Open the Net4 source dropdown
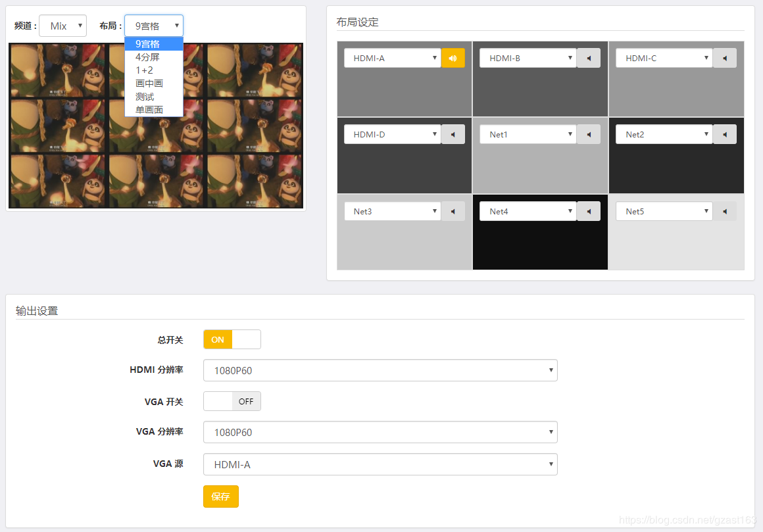This screenshot has width=763, height=532. 528,211
